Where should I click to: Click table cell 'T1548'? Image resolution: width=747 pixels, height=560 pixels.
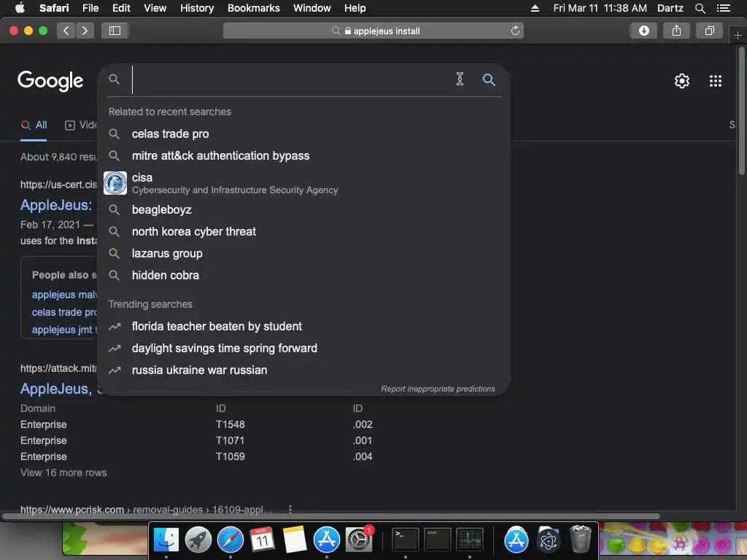[230, 424]
